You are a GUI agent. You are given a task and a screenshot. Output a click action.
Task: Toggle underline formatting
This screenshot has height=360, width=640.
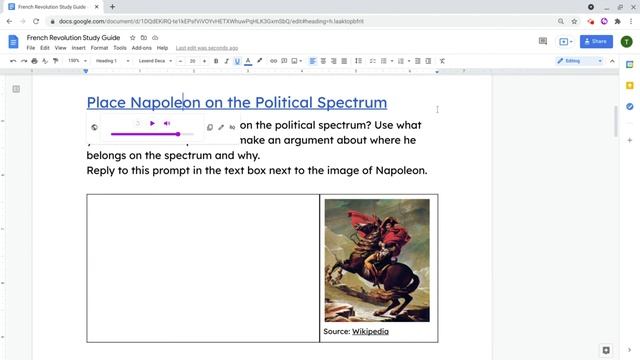(237, 61)
